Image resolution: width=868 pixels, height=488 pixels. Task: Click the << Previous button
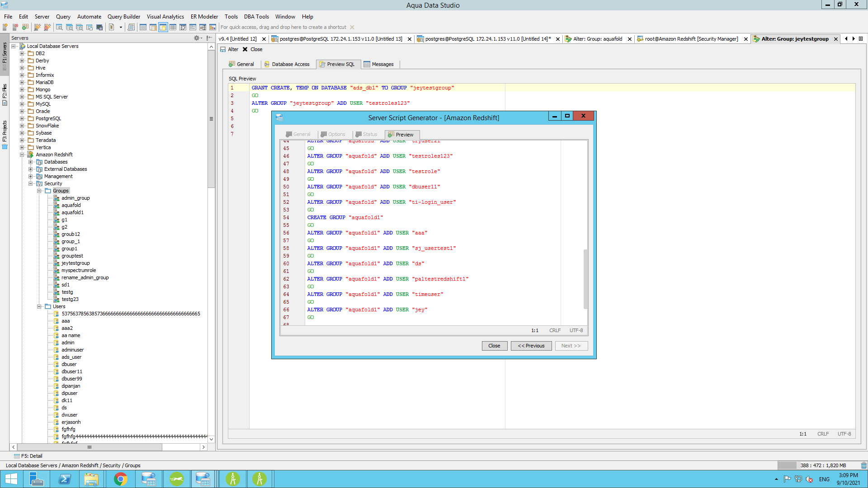click(531, 346)
